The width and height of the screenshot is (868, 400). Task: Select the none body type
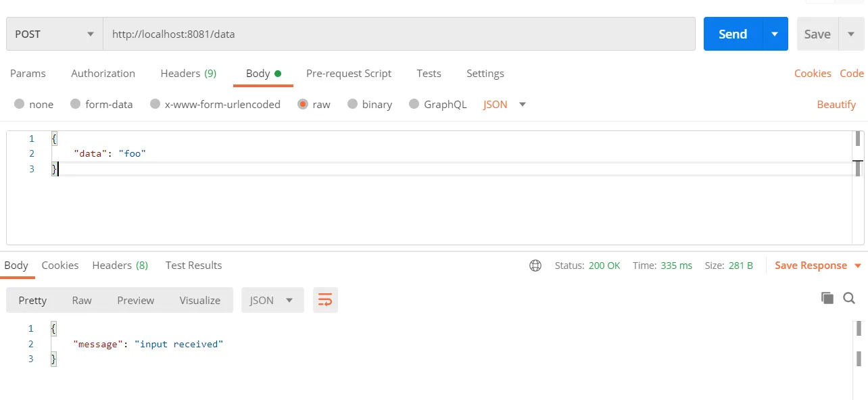(x=34, y=104)
